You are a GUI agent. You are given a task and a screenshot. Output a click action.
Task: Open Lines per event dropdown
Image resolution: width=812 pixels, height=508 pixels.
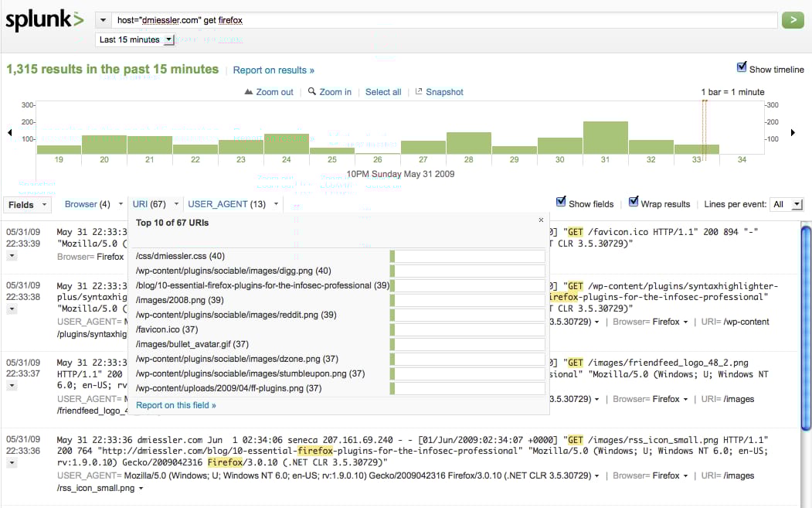(787, 204)
